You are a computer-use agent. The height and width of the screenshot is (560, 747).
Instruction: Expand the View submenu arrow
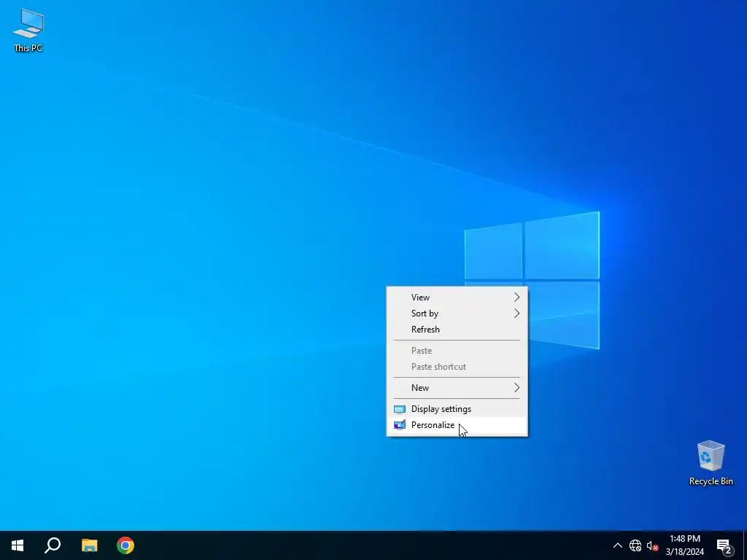coord(517,297)
